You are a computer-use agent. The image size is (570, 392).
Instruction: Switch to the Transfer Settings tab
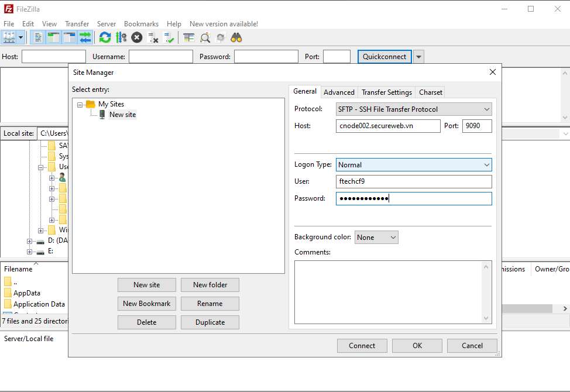pyautogui.click(x=387, y=92)
